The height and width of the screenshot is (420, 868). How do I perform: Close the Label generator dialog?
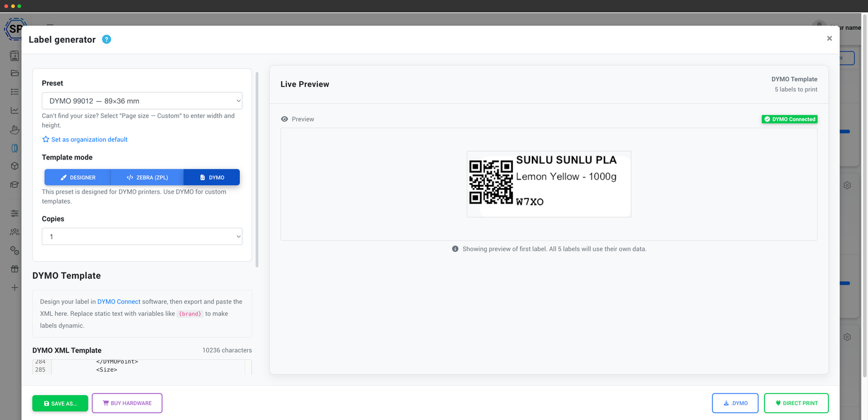point(829,38)
